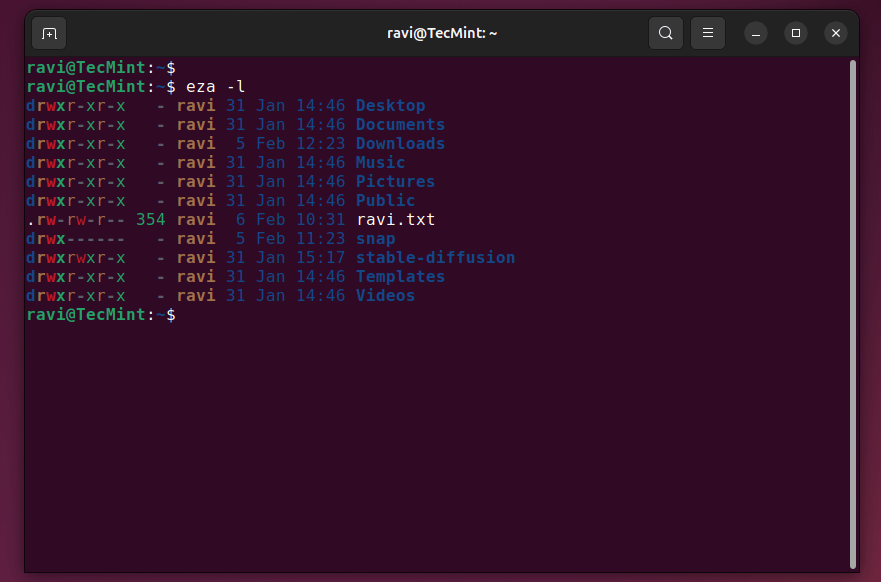Click the time 12:23 in Downloads row

click(320, 144)
